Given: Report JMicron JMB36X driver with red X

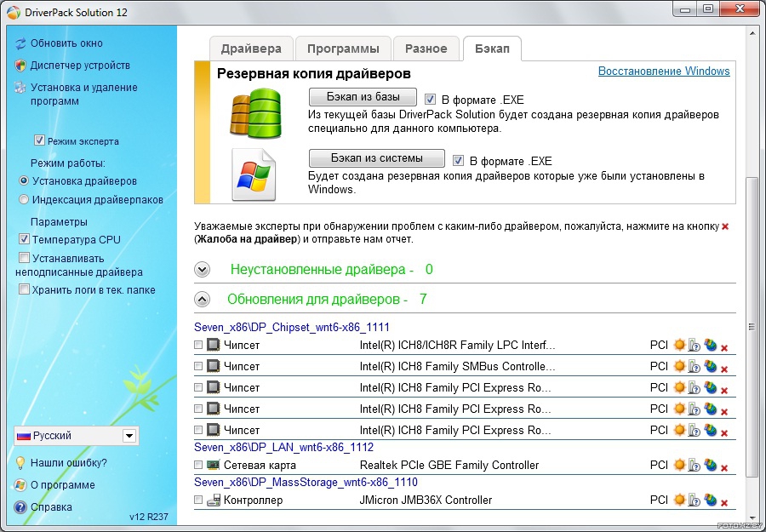Looking at the screenshot, I should click(x=724, y=503).
